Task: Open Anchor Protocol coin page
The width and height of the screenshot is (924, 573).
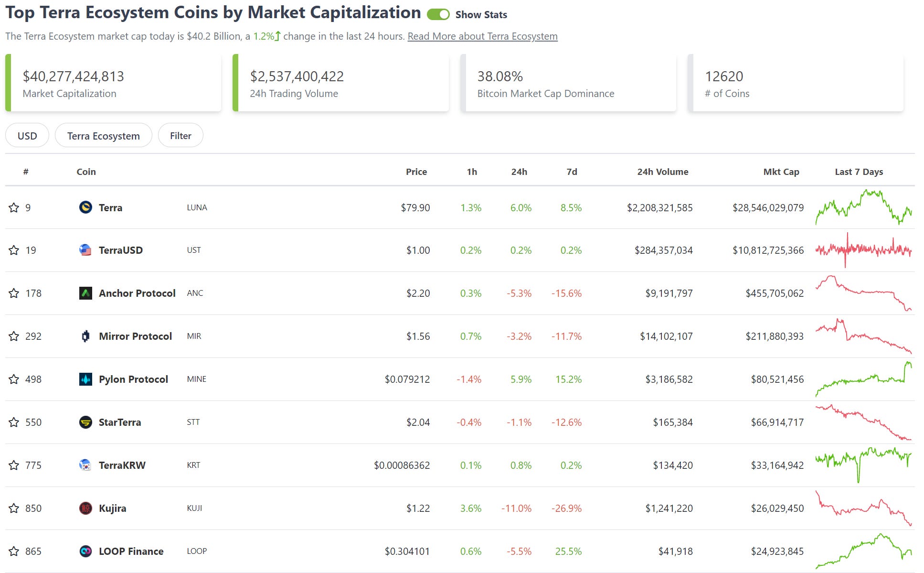Action: (137, 293)
